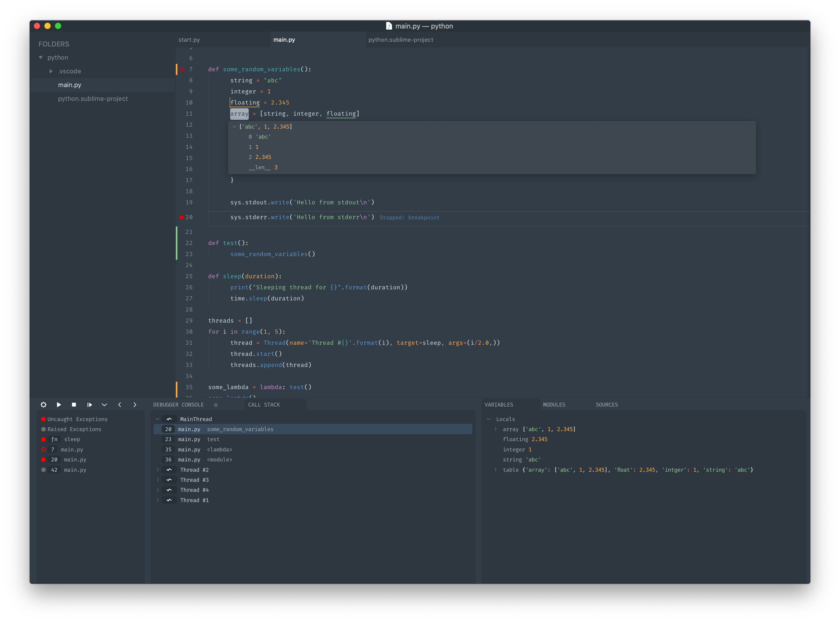Click the continue play button in debugger
Screen dimensions: 840x623
pos(59,405)
